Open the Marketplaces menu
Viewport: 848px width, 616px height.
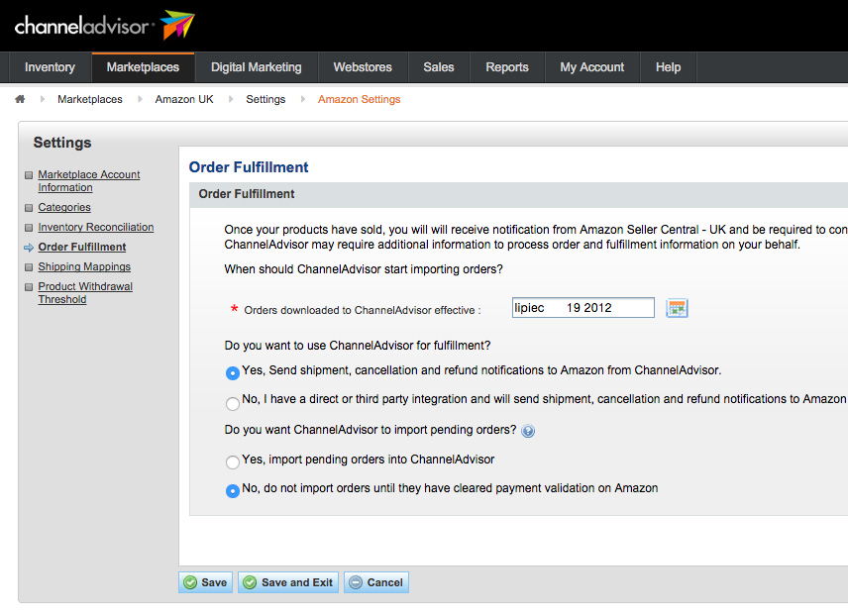point(143,67)
